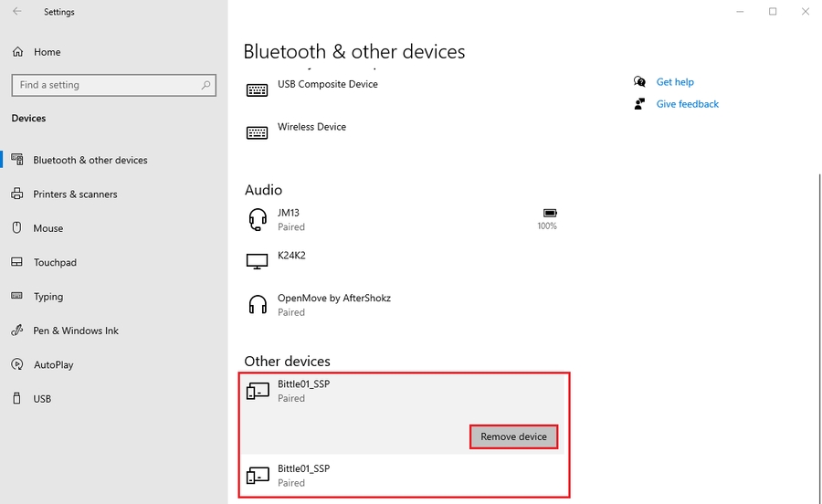Switch to Mouse settings page
Screen dimensions: 822x504
tap(48, 228)
